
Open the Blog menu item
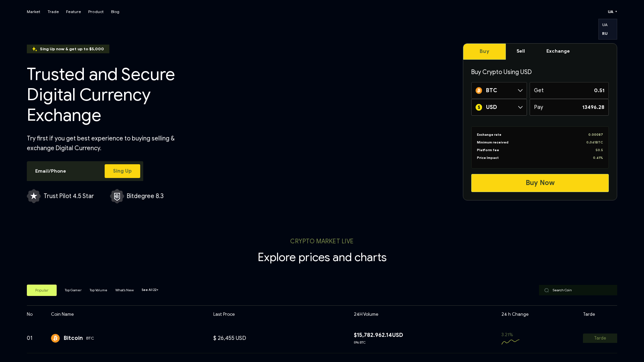pos(115,12)
